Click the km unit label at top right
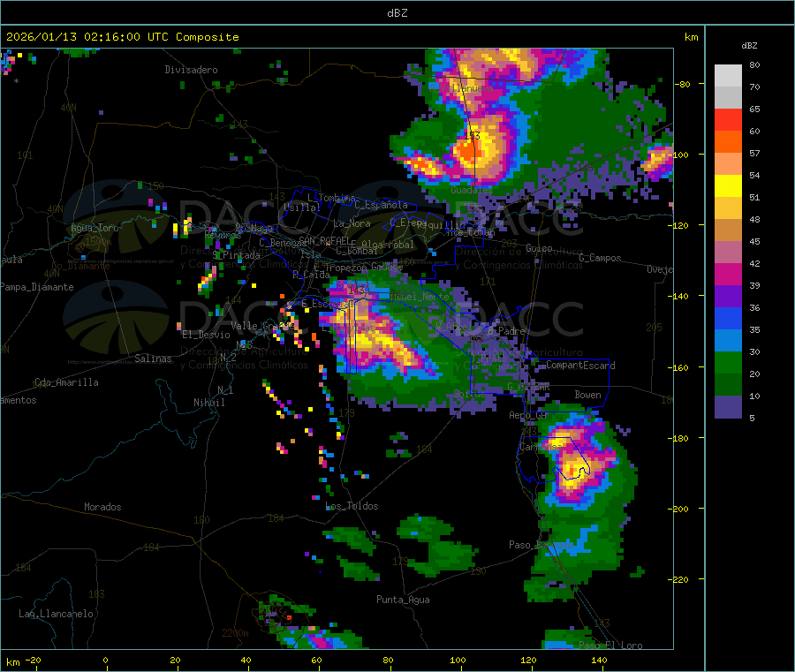This screenshot has height=672, width=795. point(691,37)
